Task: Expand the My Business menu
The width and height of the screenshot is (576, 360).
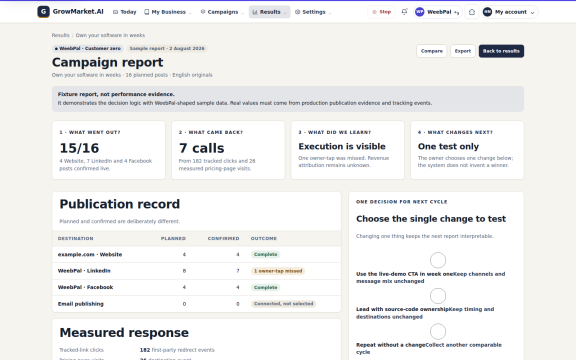Action: (168, 12)
